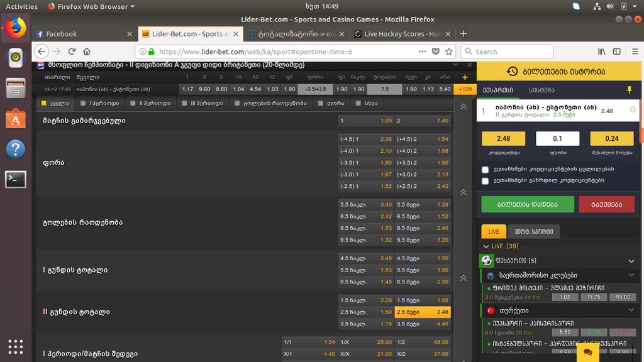Select the სისტემა betslip tab
644x362 pixels.
click(x=541, y=90)
